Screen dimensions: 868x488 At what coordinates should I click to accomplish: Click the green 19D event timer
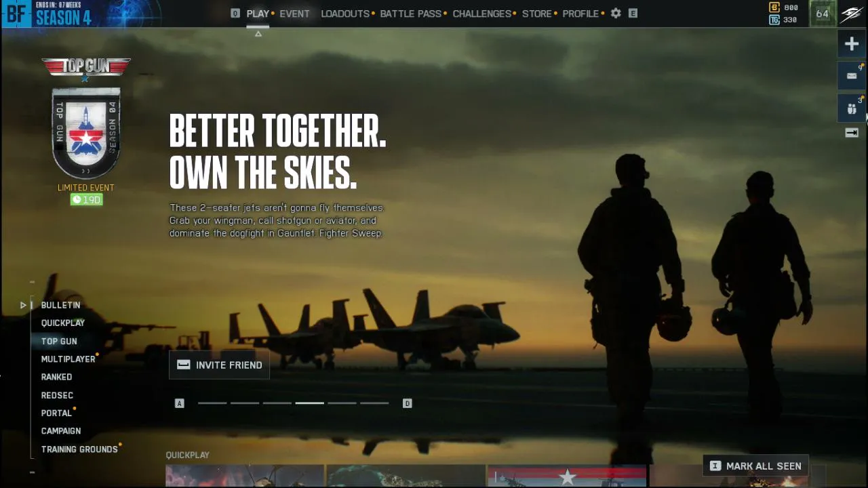point(86,200)
